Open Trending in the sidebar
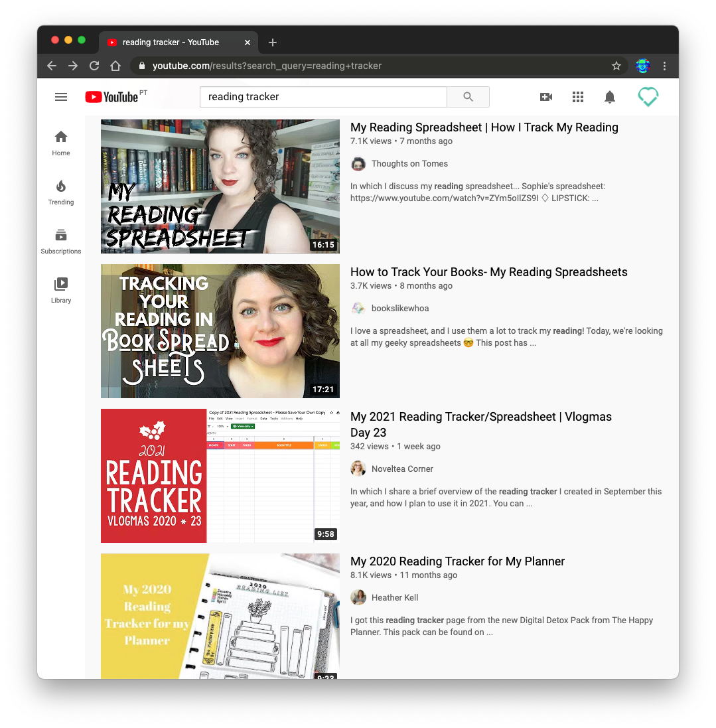The width and height of the screenshot is (716, 728). coord(61,192)
